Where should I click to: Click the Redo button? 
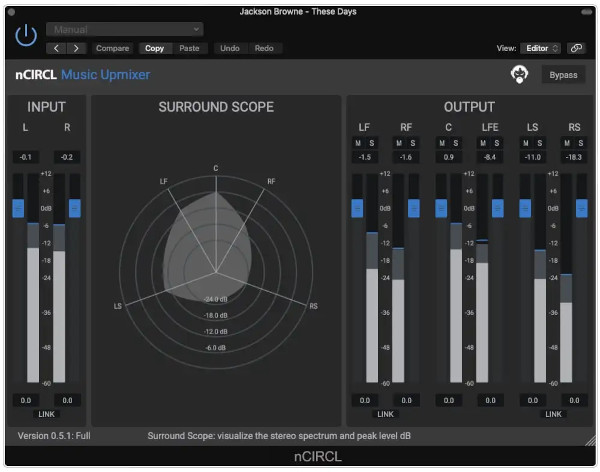[x=264, y=48]
